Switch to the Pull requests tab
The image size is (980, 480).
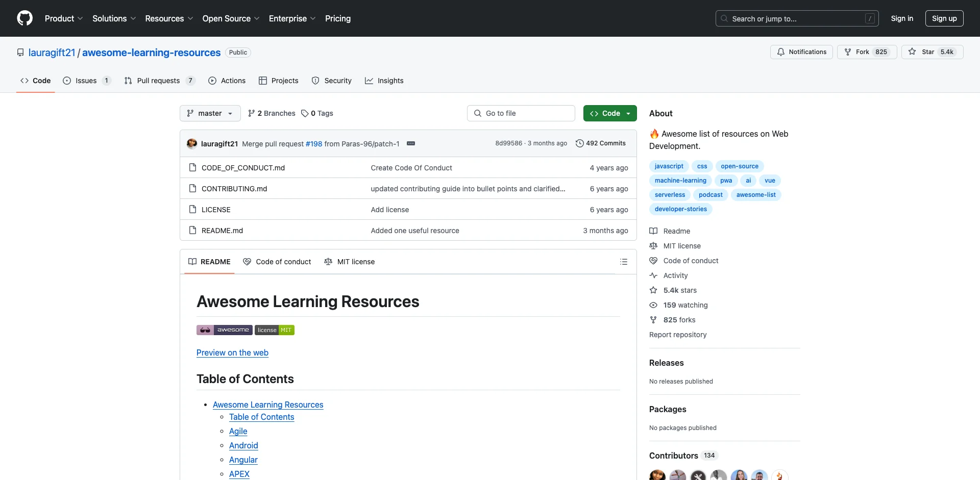tap(159, 81)
